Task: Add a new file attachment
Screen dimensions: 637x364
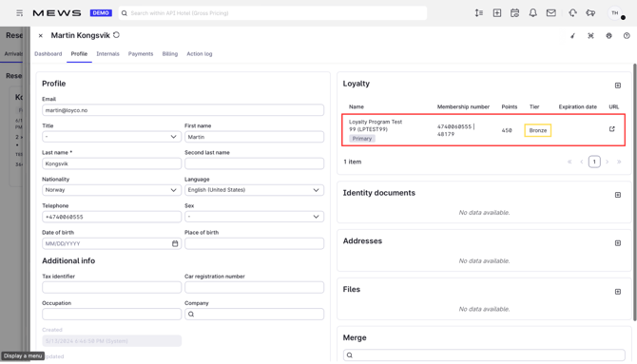Action: tap(617, 292)
